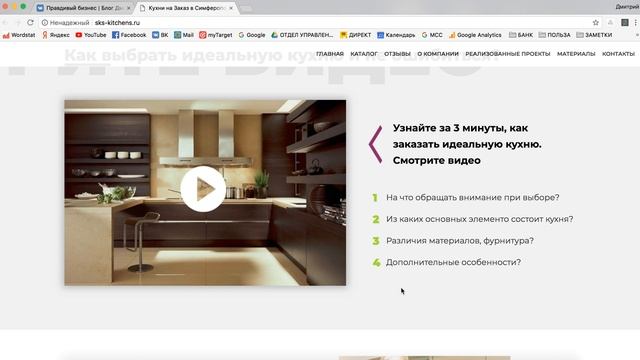
Task: Switch to the Правдивый бизнес tab
Action: click(84, 8)
